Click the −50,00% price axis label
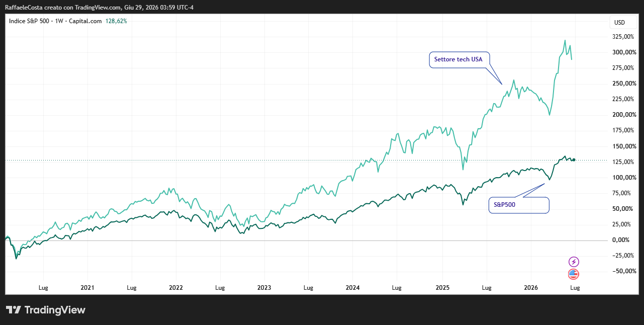This screenshot has width=644, height=325. pyautogui.click(x=624, y=271)
